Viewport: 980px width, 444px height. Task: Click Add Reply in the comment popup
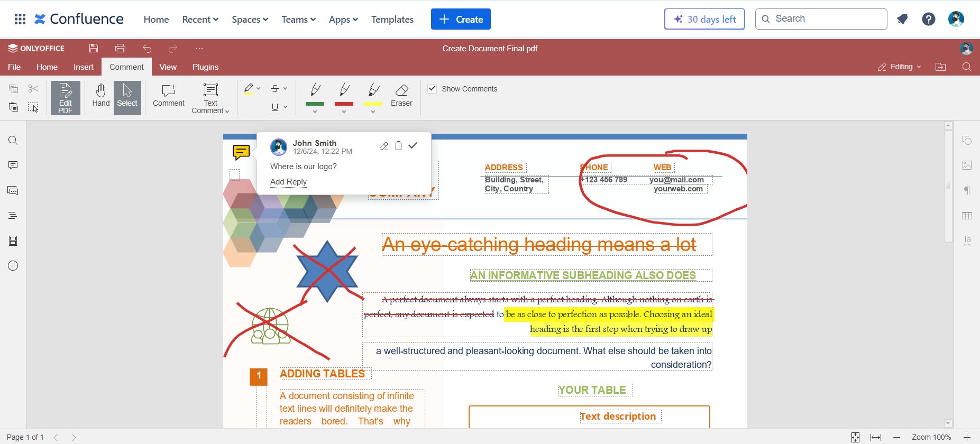(288, 182)
